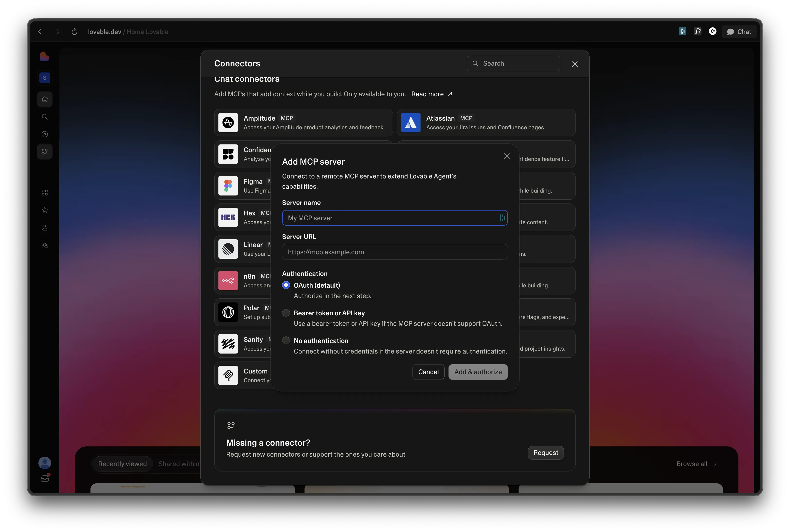
Task: Select the Linear connector icon
Action: [x=228, y=249]
